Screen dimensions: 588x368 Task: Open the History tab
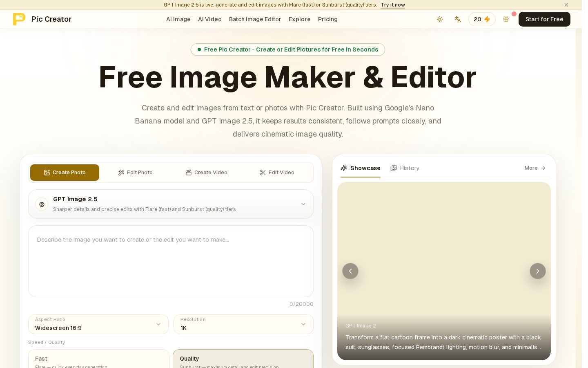pos(405,168)
